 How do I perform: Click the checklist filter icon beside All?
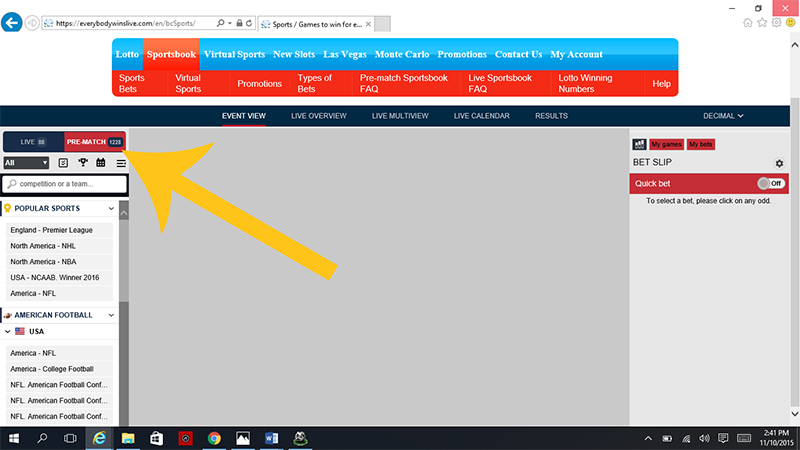click(63, 163)
